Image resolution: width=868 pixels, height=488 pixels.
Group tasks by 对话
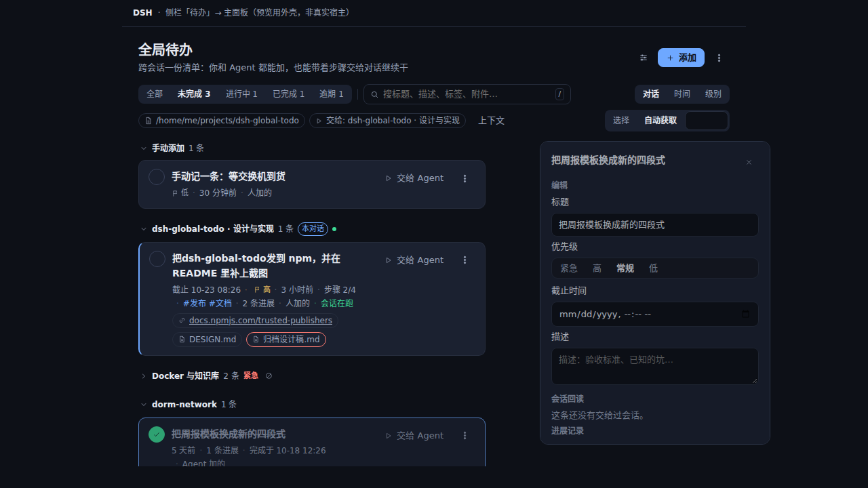point(651,94)
